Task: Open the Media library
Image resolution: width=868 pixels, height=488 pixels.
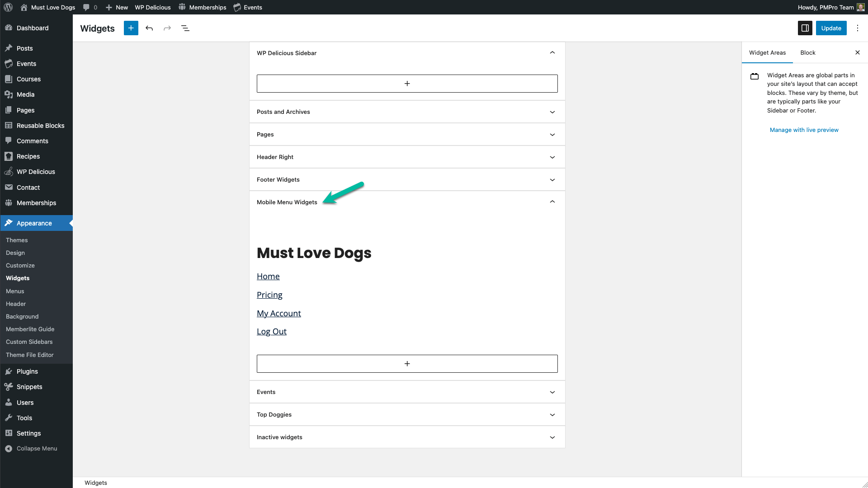Action: point(36,94)
